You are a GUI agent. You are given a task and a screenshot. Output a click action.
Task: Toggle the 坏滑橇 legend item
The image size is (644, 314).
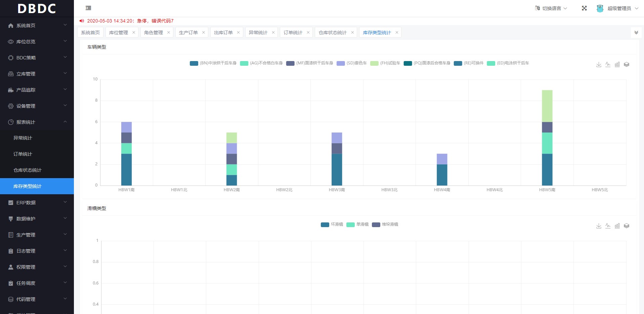332,224
